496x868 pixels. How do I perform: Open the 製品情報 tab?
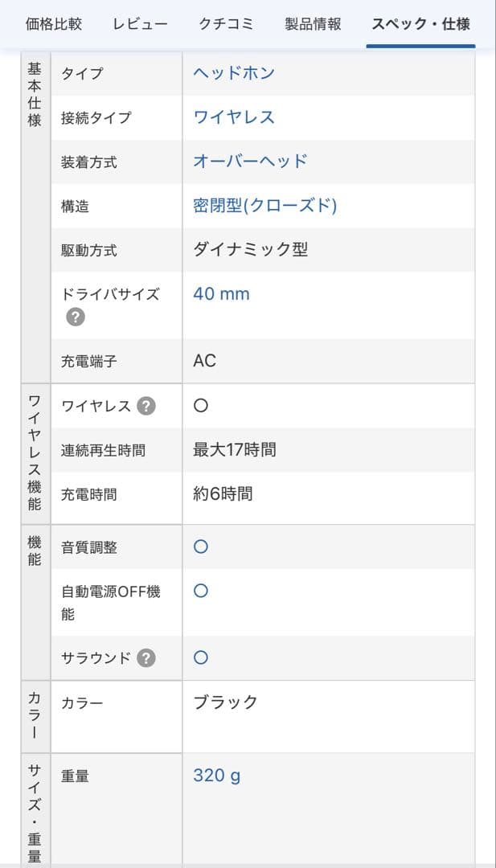click(313, 24)
